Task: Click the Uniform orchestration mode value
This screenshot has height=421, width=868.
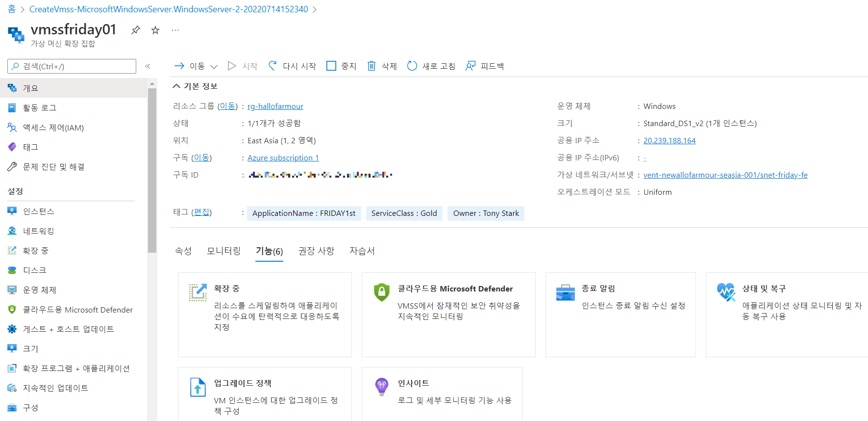Action: click(657, 192)
